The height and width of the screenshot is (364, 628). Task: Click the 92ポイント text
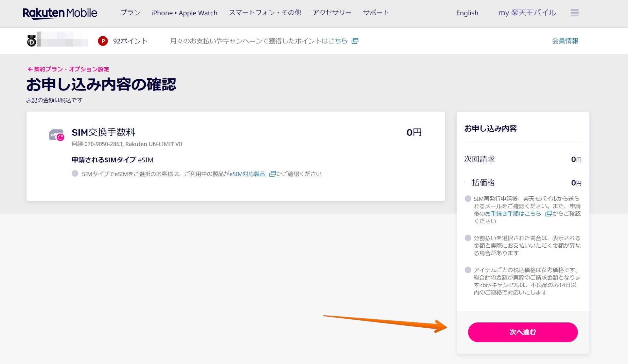(130, 41)
